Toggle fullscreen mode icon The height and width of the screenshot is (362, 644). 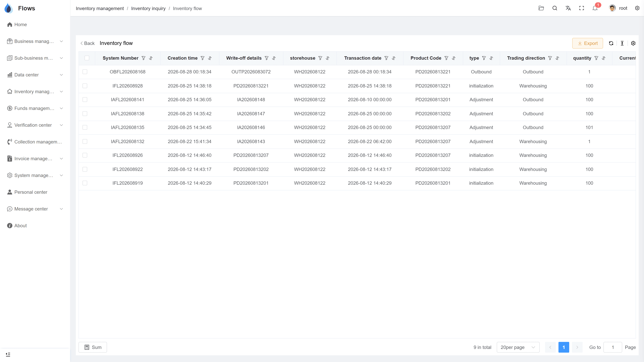(x=582, y=8)
